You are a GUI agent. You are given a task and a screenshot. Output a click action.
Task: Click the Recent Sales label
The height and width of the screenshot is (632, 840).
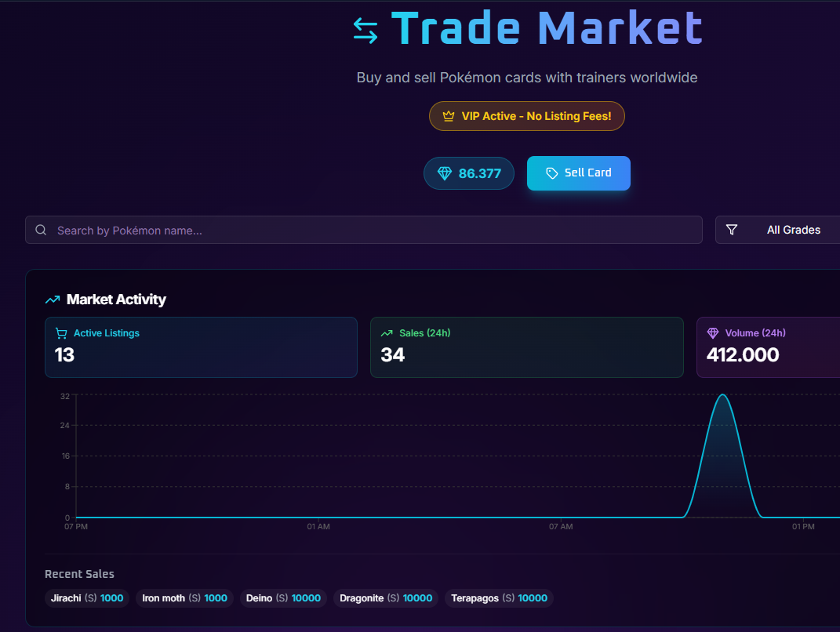point(79,574)
